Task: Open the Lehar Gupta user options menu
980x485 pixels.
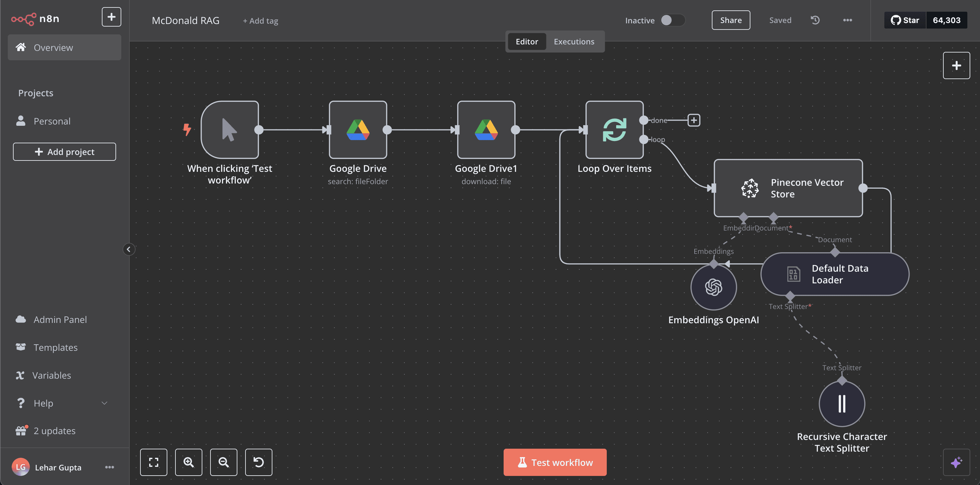Action: tap(110, 467)
